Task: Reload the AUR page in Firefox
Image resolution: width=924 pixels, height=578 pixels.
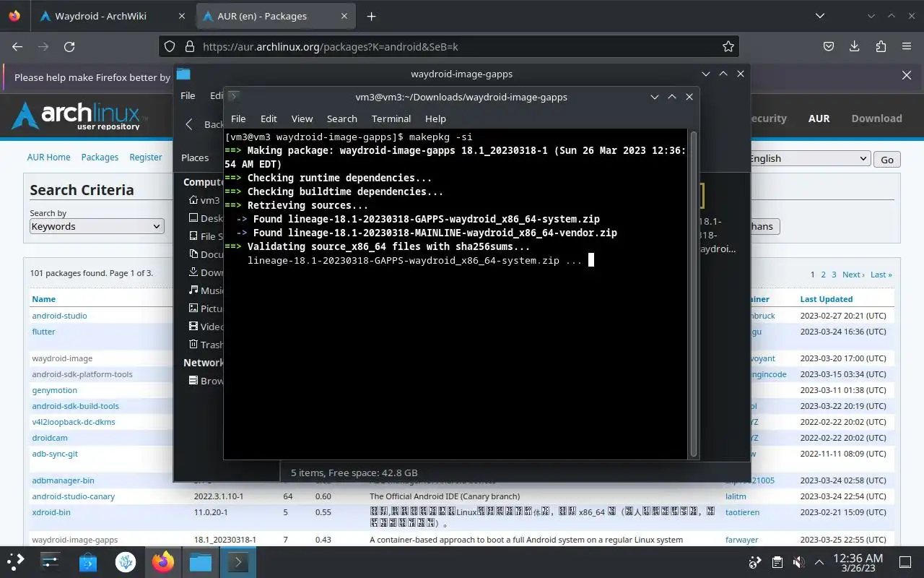Action: 69,46
